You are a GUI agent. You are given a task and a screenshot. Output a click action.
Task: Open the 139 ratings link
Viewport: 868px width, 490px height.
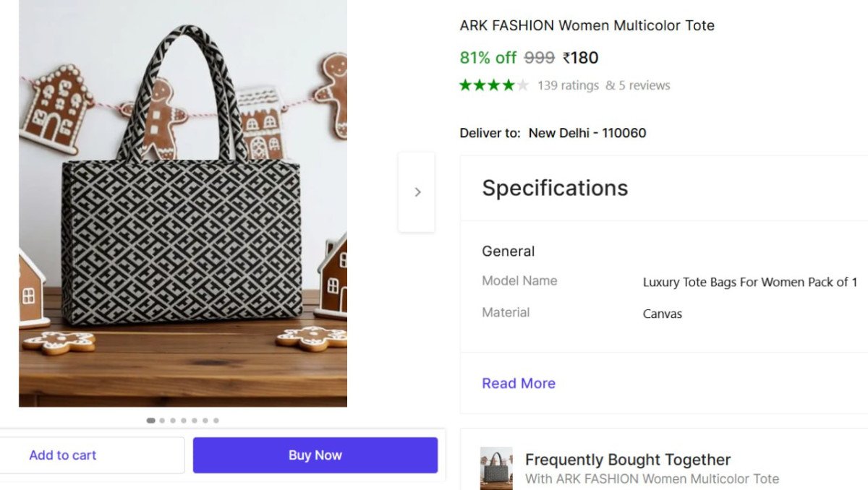click(568, 85)
